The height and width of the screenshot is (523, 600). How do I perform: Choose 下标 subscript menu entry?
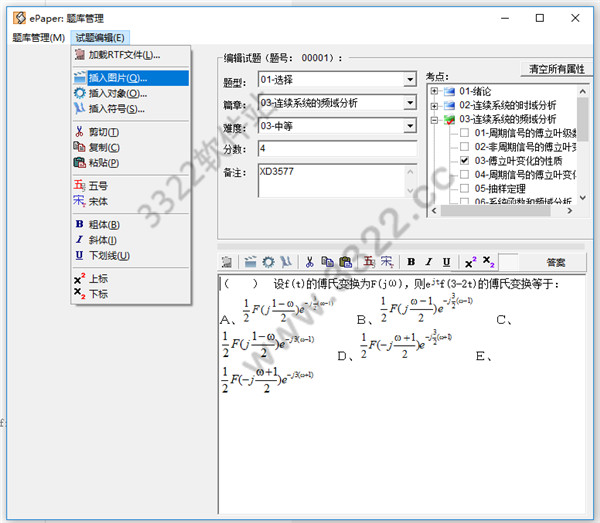click(x=130, y=294)
